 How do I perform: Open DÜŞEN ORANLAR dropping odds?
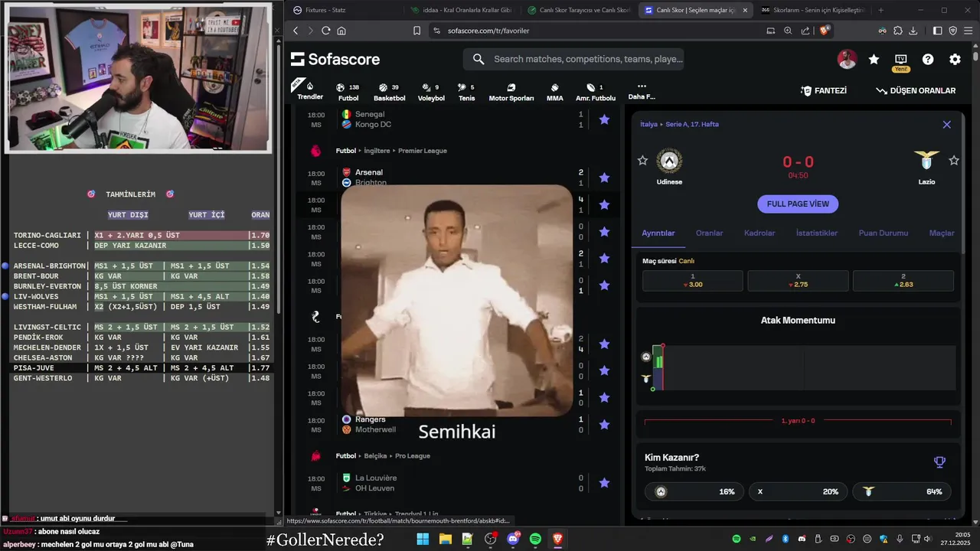[x=916, y=90]
